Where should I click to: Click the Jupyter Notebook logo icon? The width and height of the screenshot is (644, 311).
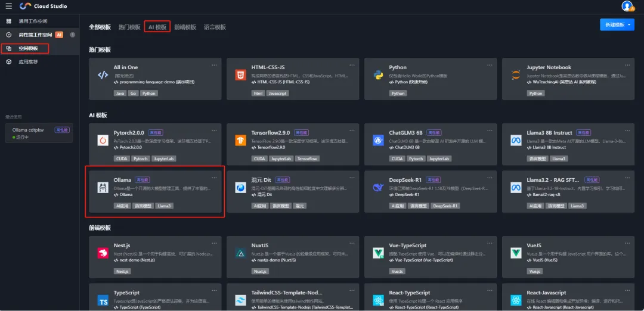tap(516, 74)
